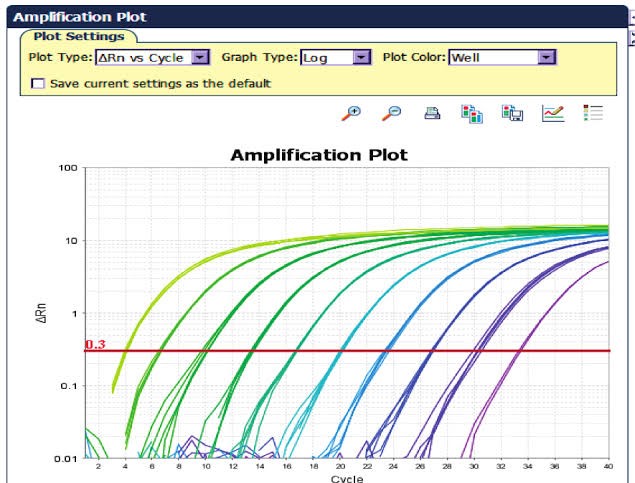Click the Plot Color: label
Viewport: 635px width, 483px height.
414,57
